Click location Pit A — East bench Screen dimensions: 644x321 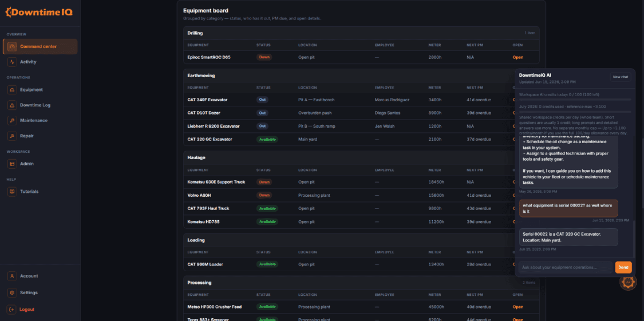[x=316, y=100]
